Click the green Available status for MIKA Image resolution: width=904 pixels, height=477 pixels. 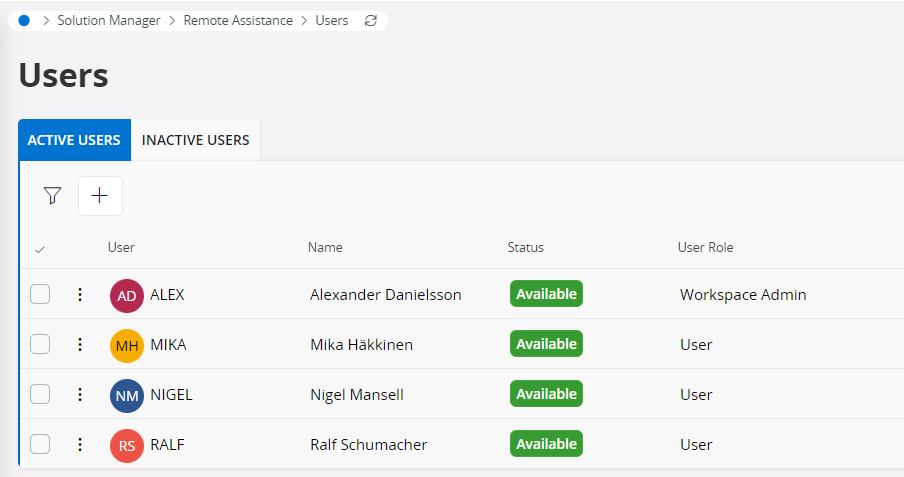tap(546, 344)
